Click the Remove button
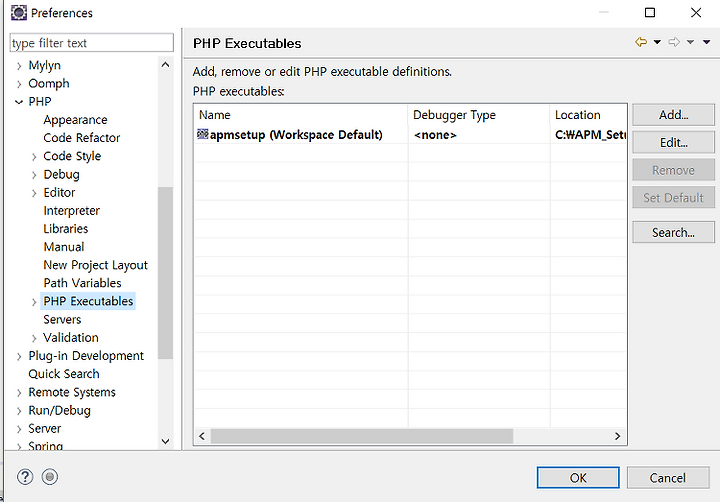The height and width of the screenshot is (502, 720). [674, 170]
